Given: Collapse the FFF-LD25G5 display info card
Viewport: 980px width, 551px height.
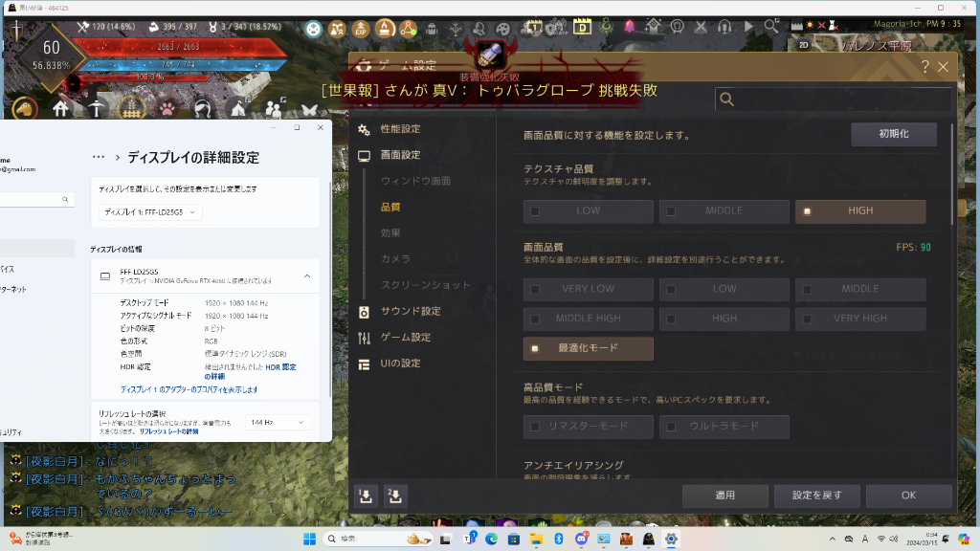Looking at the screenshot, I should (307, 276).
